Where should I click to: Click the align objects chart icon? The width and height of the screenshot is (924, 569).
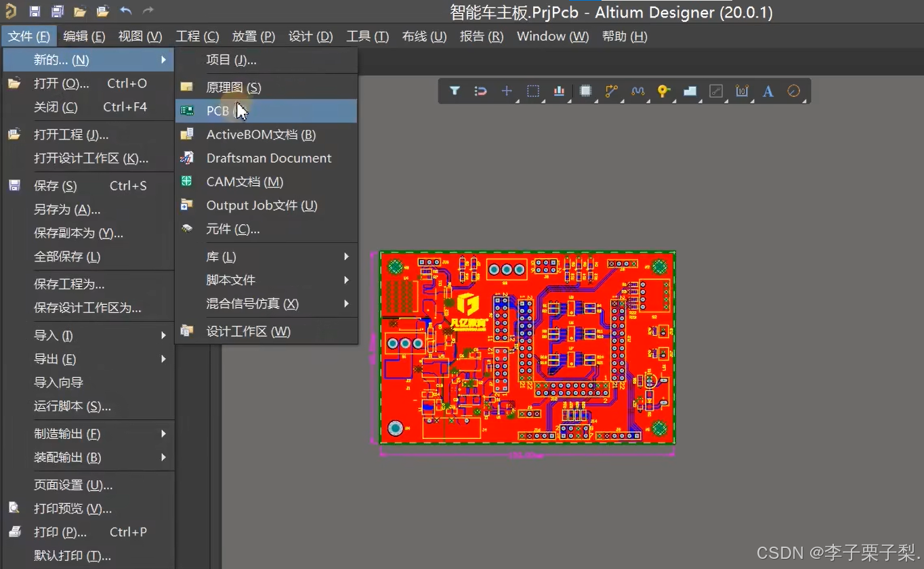(559, 91)
